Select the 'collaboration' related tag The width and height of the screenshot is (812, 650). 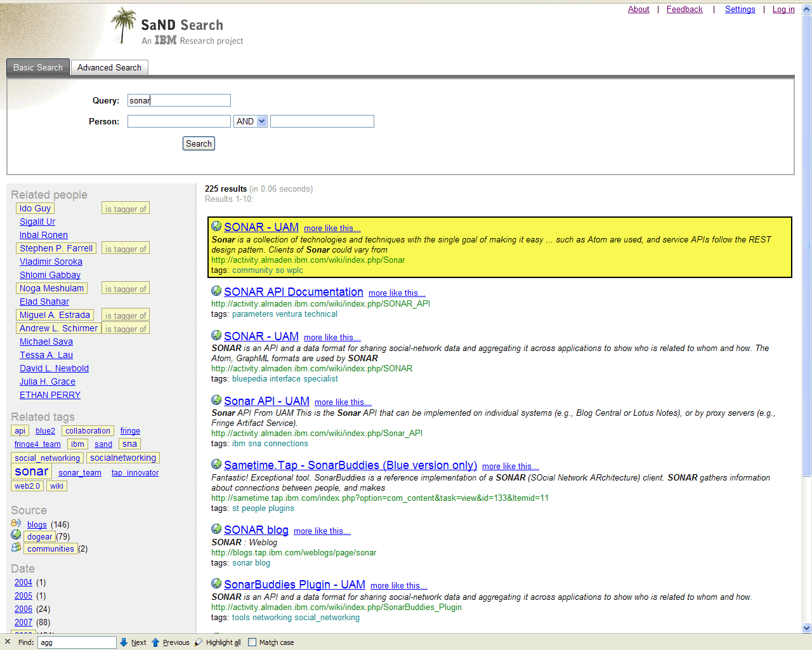point(88,430)
